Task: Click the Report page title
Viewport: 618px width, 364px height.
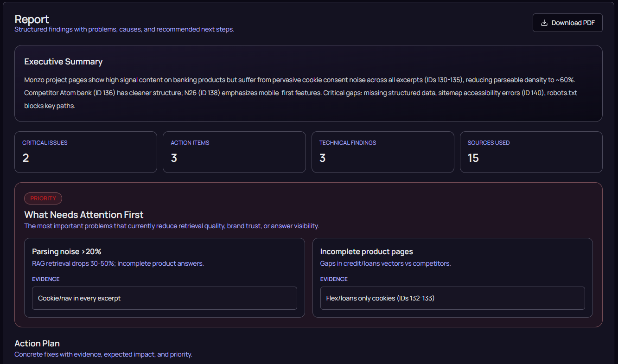Action: click(32, 19)
